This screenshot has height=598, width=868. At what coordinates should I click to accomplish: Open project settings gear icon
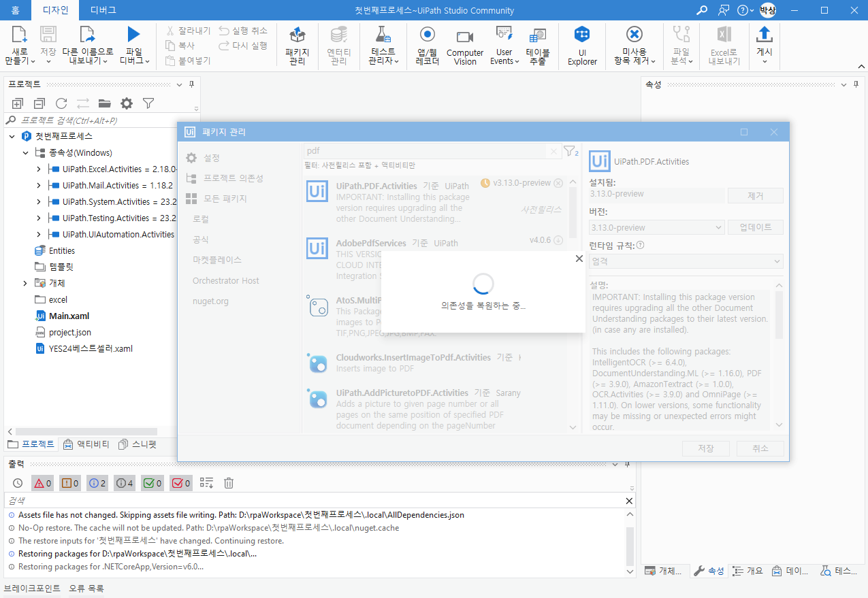[x=127, y=103]
